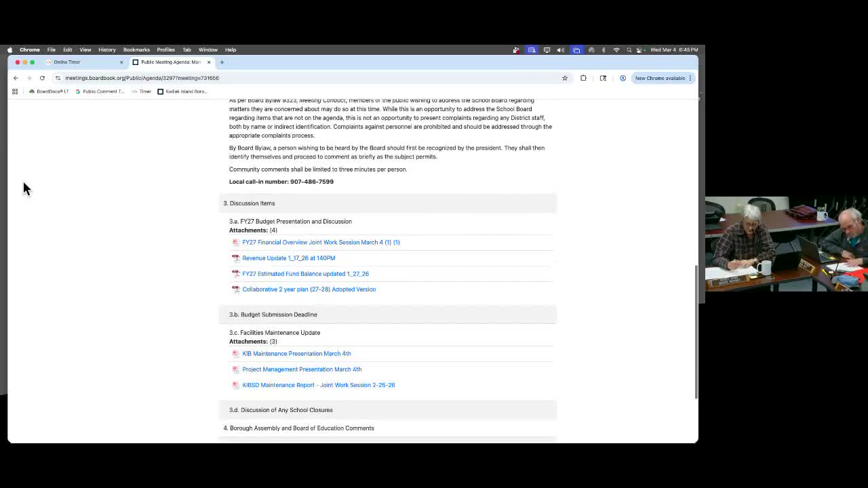868x488 pixels.
Task: Open Collaborative 2 year plan Adopted Version
Action: pyautogui.click(x=309, y=289)
